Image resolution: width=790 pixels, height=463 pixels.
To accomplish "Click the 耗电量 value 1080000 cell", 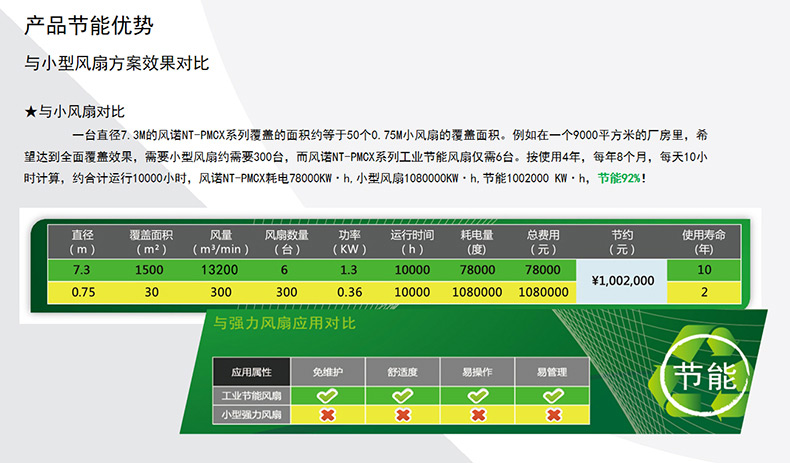I will [477, 292].
